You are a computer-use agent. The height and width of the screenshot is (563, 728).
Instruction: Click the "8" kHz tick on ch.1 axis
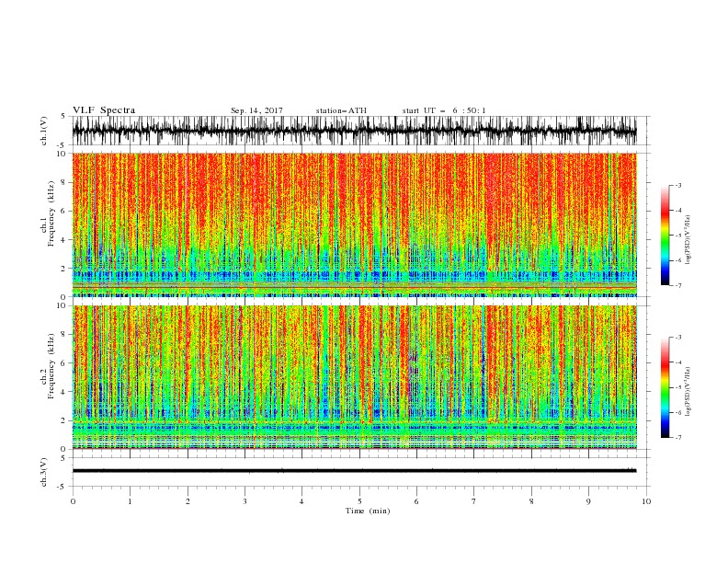tap(63, 182)
